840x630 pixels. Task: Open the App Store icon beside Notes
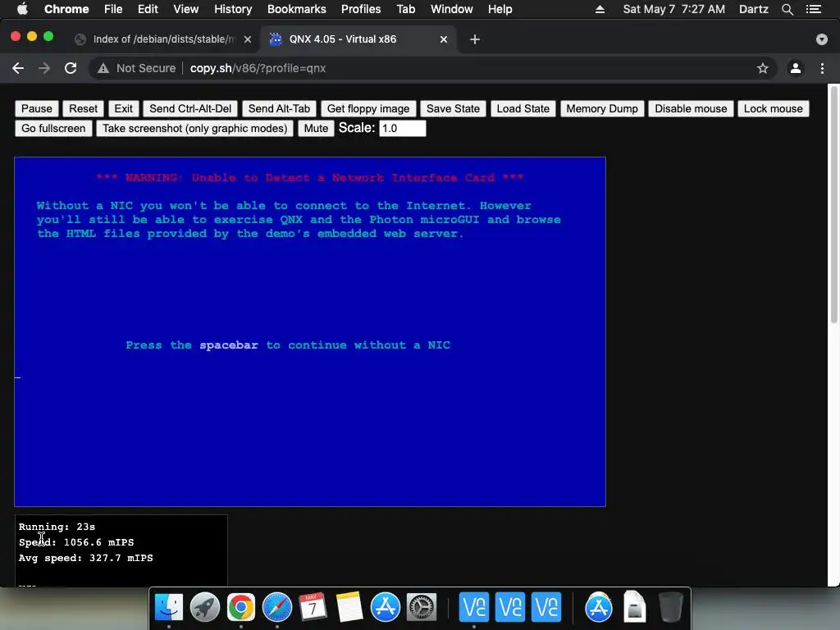pos(386,607)
